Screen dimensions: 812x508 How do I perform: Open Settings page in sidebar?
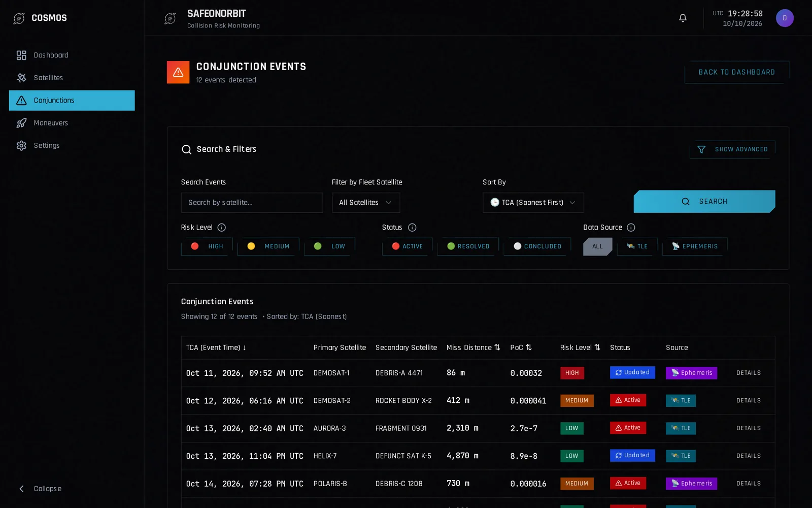[72, 146]
